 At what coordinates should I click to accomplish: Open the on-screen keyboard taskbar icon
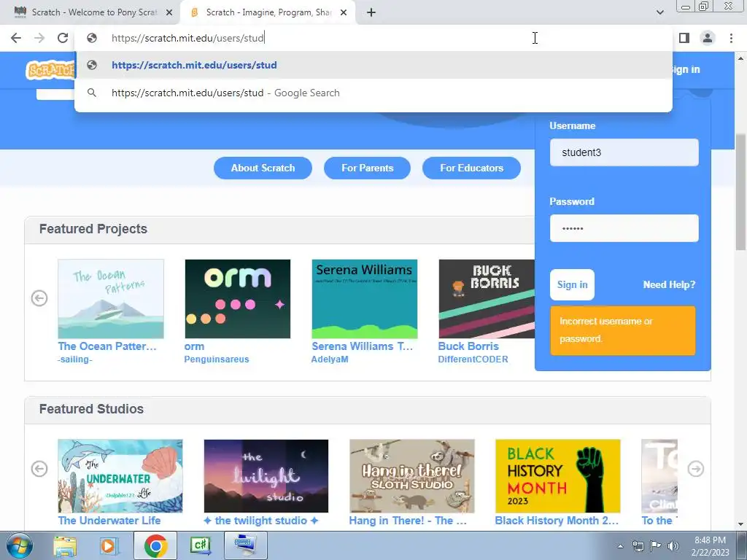[x=245, y=545]
